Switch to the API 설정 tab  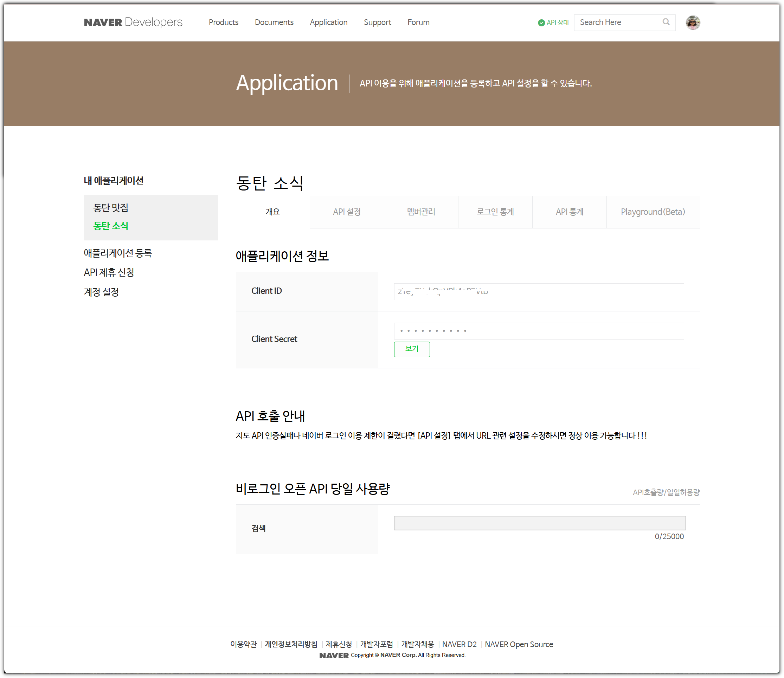347,212
